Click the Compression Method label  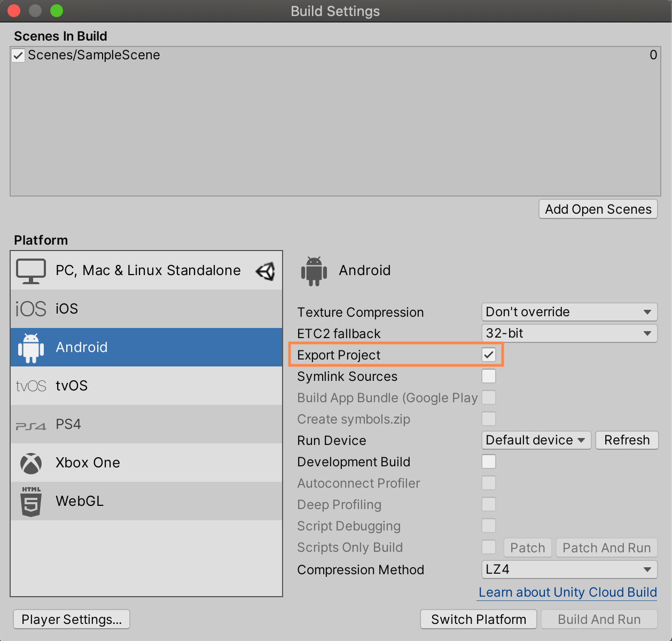click(361, 570)
